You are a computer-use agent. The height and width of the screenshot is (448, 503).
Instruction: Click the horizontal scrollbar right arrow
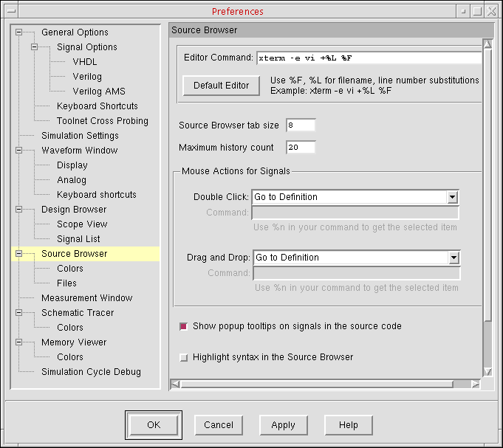pyautogui.click(x=476, y=384)
